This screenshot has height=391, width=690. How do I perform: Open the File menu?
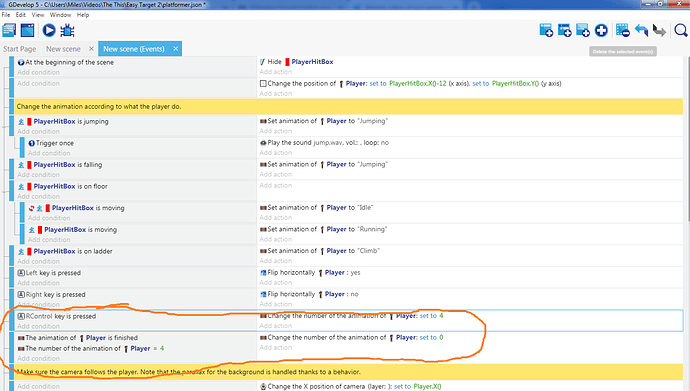[x=6, y=15]
